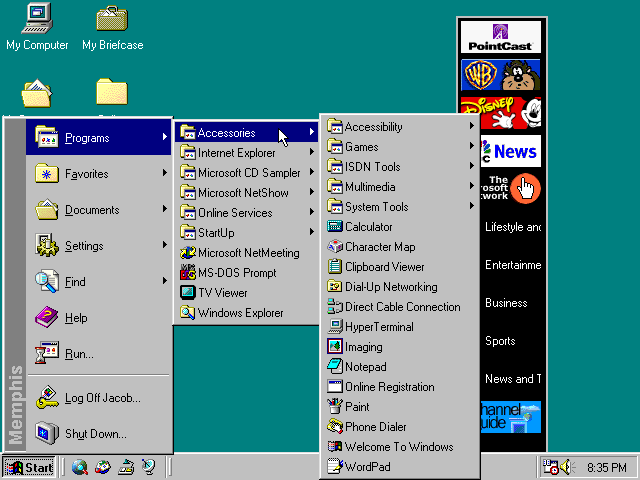Open the Disney channel button
Viewport: 640px width, 480px height.
click(501, 113)
